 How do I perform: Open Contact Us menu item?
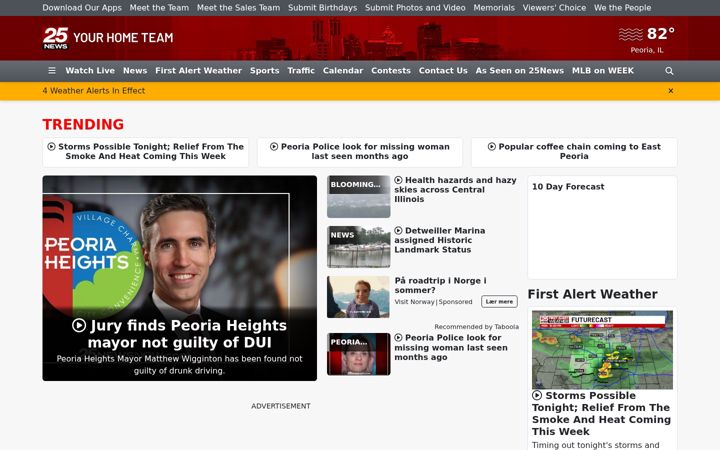pos(443,71)
